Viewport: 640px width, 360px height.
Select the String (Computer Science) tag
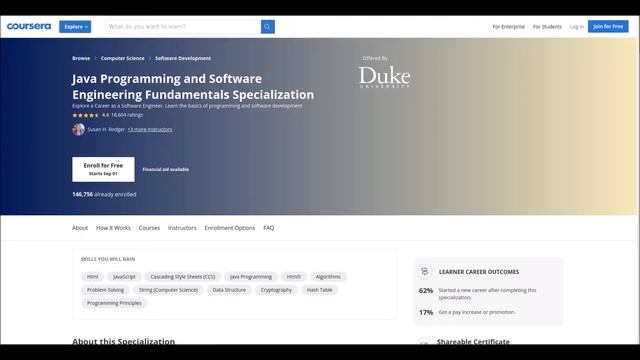tap(168, 290)
